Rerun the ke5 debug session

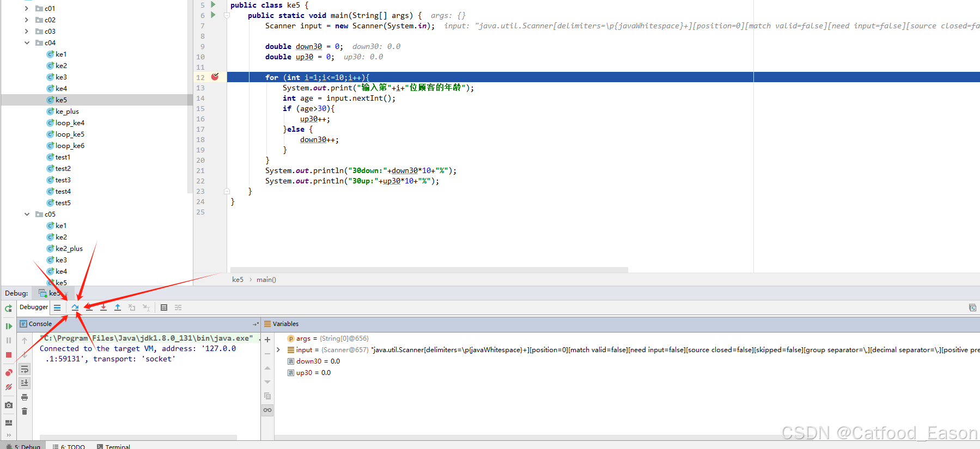point(9,308)
